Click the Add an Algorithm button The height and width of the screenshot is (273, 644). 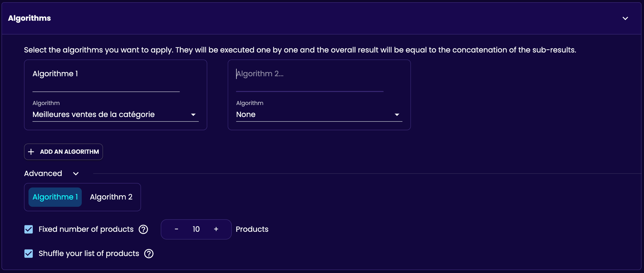64,152
